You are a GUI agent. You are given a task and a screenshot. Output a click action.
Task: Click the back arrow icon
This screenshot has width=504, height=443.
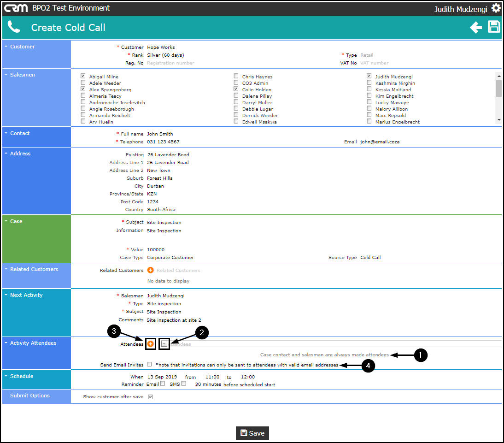point(476,27)
